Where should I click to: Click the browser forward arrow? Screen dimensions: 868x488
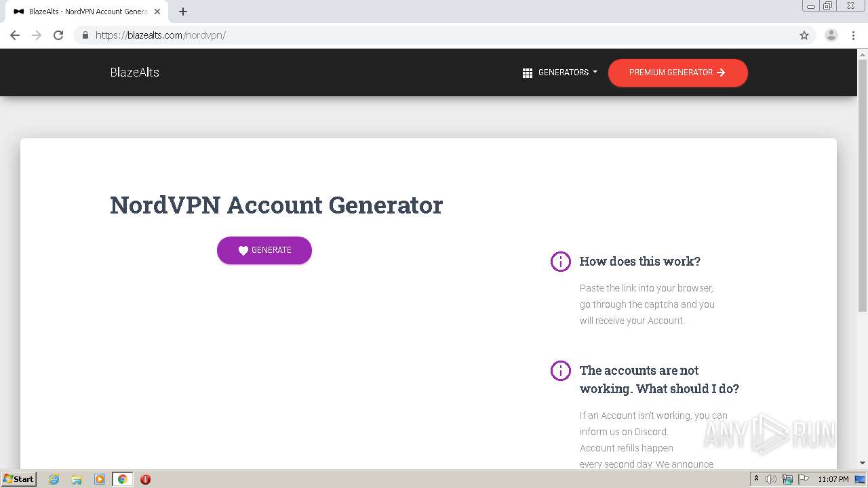point(37,35)
